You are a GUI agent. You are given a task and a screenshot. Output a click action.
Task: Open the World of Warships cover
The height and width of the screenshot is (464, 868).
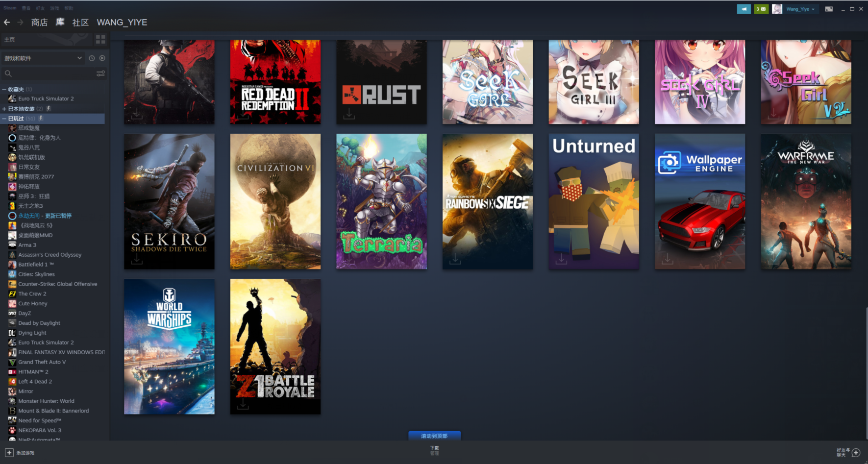pyautogui.click(x=169, y=346)
